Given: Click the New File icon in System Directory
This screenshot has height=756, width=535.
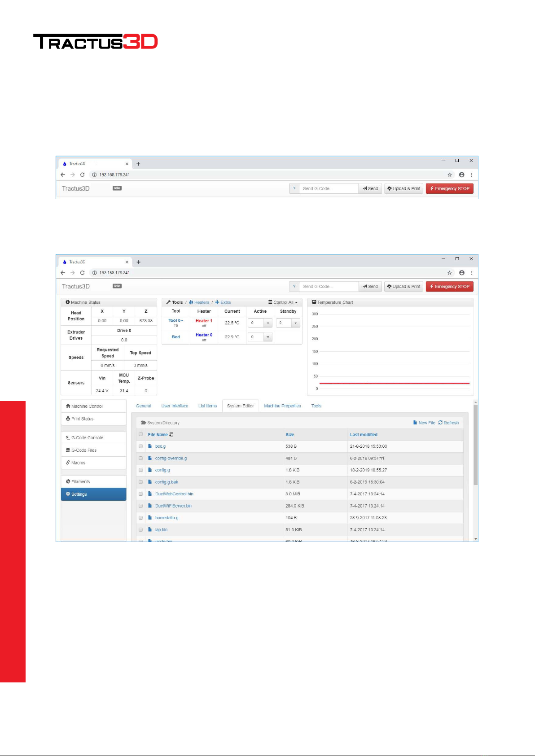Looking at the screenshot, I should (415, 423).
